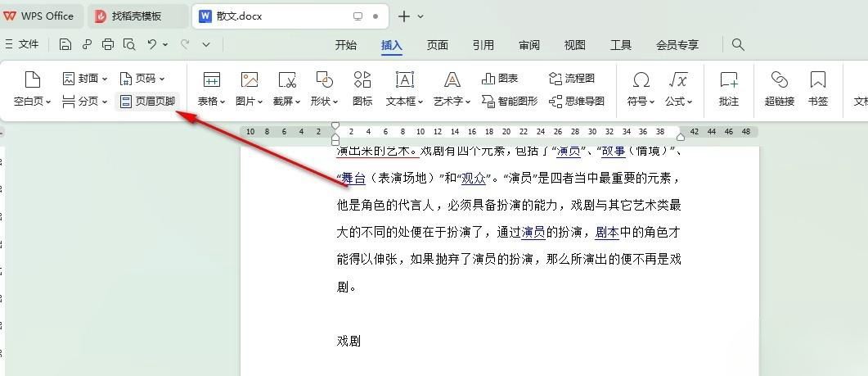Click the 截屏 screenshot icon
868x376 pixels.
tap(287, 79)
